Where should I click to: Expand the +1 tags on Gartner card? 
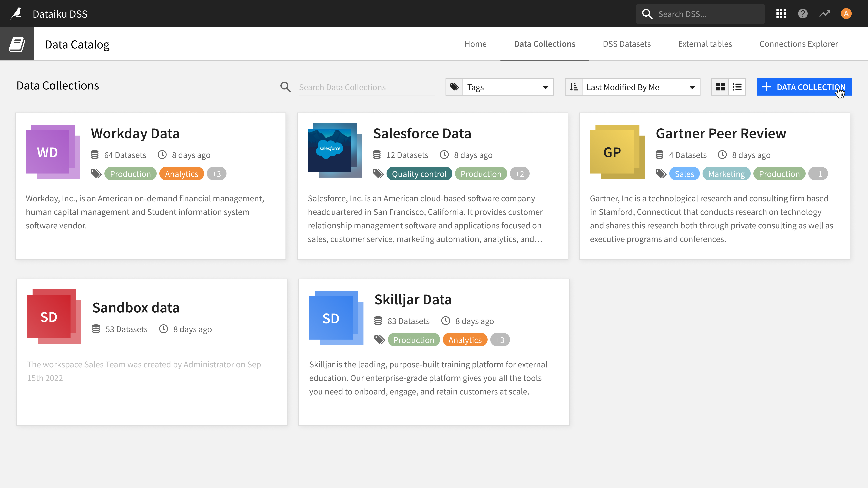pyautogui.click(x=818, y=174)
